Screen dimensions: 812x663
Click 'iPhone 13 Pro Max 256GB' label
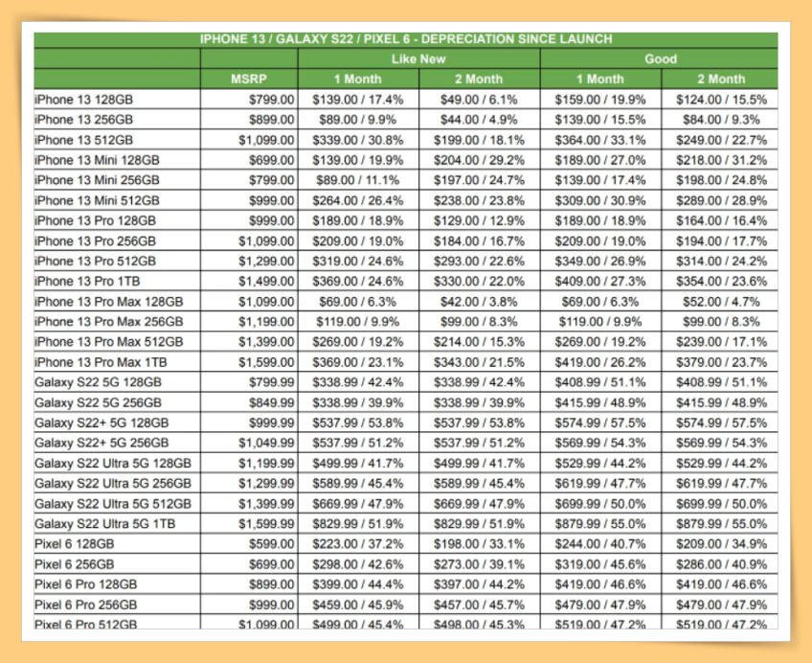coord(109,322)
